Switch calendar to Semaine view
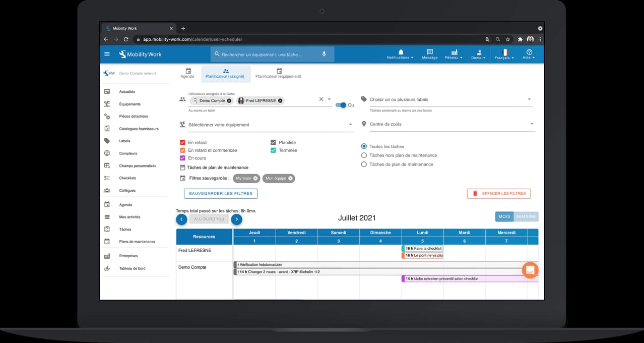The width and height of the screenshot is (644, 343). coord(526,216)
